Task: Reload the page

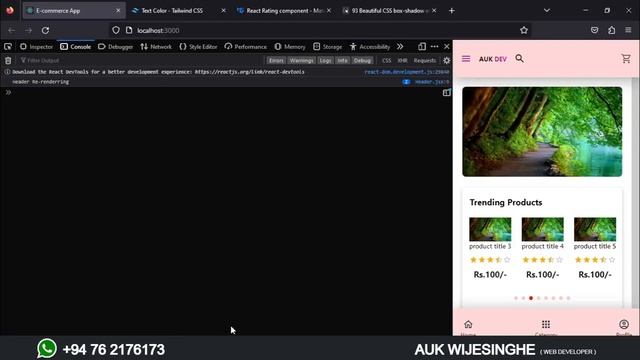Action: (x=45, y=30)
